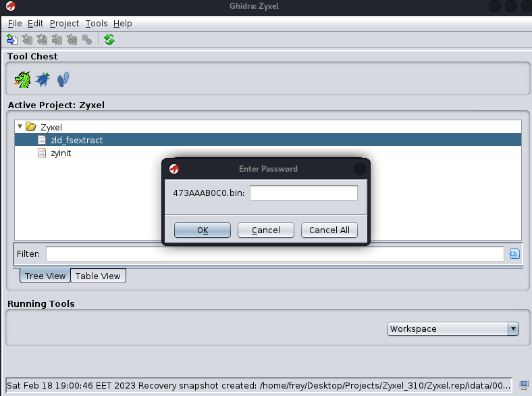The height and width of the screenshot is (396, 532).
Task: Open the Workspace dropdown
Action: tap(452, 328)
